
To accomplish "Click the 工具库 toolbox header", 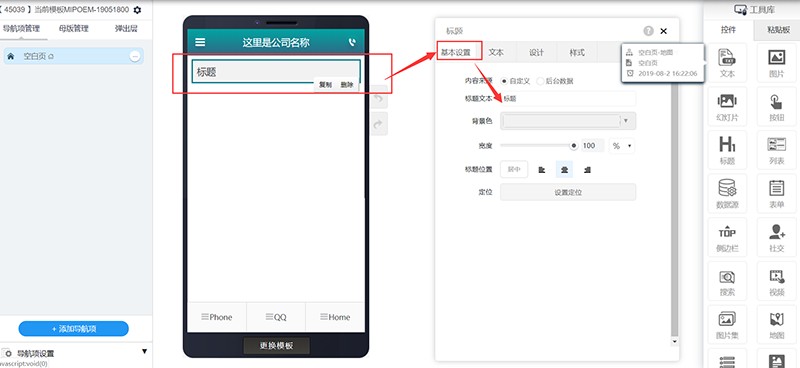I will (754, 10).
